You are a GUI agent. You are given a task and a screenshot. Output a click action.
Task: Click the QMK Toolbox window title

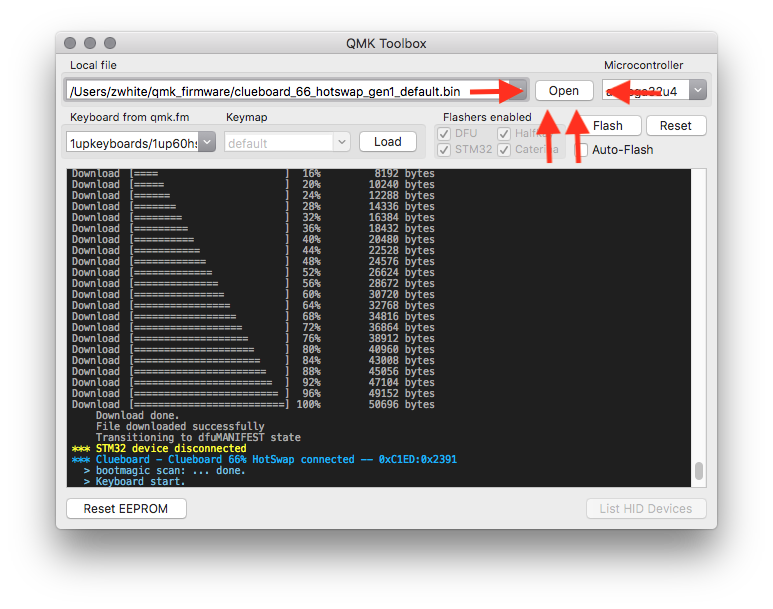pos(386,43)
